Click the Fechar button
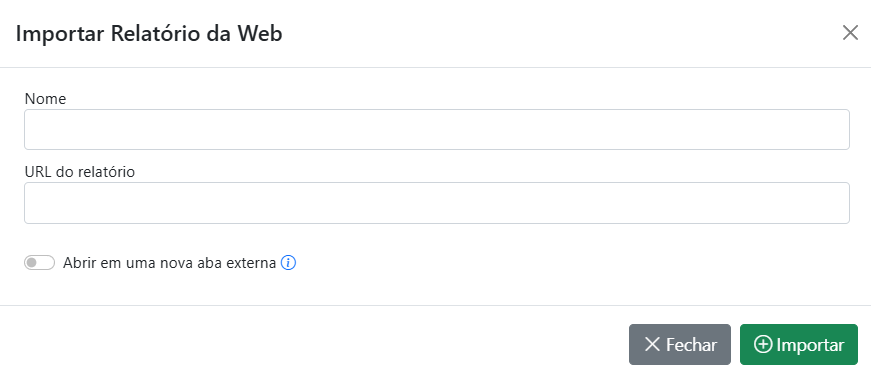This screenshot has height=380, width=871. [x=679, y=344]
